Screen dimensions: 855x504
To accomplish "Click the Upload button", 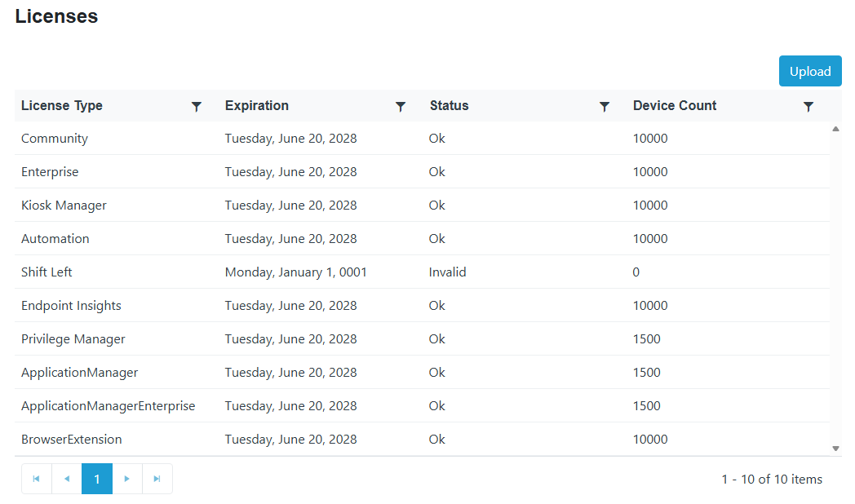I will (x=810, y=71).
